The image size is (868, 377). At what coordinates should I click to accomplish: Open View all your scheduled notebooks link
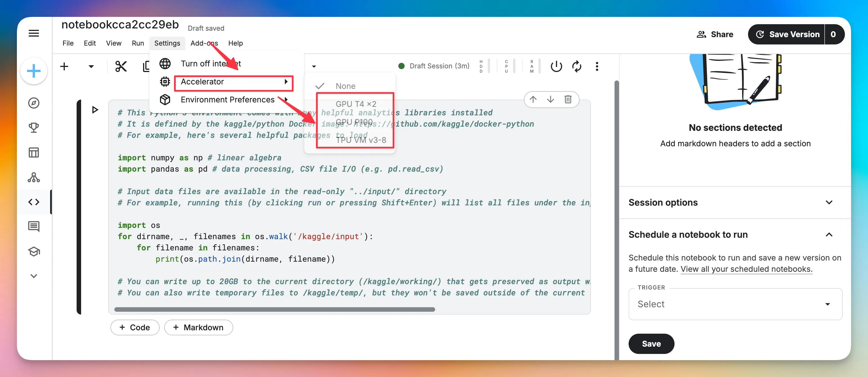[x=746, y=269]
